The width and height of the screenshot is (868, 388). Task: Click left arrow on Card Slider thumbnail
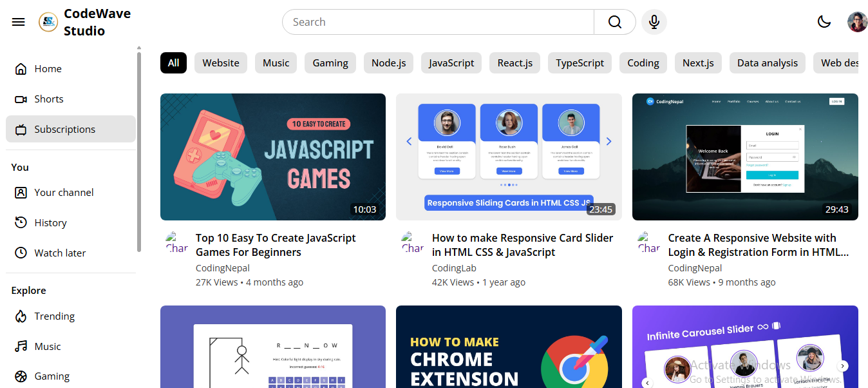(409, 142)
